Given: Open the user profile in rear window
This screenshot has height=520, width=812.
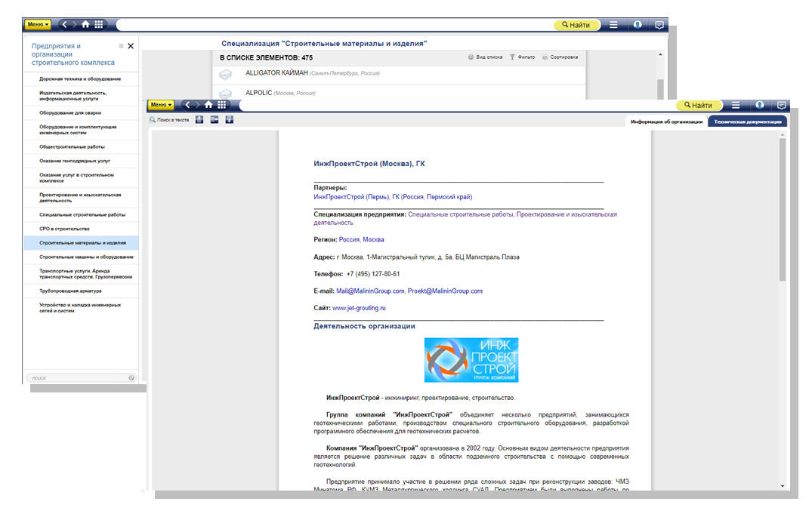Looking at the screenshot, I should click(x=638, y=25).
